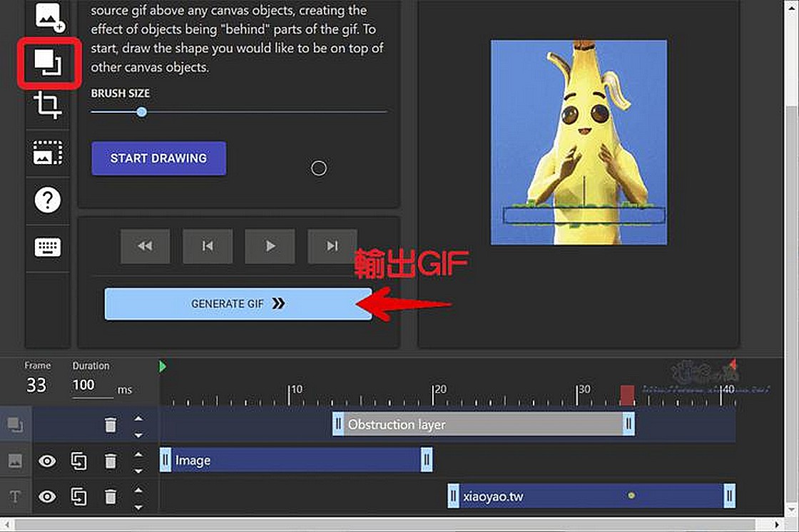Click the vertical scrollbar on the right
This screenshot has width=799, height=532.
(791, 306)
